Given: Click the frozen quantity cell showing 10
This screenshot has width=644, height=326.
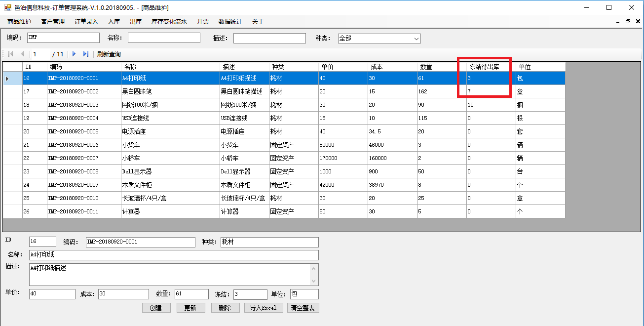Looking at the screenshot, I should [x=491, y=105].
